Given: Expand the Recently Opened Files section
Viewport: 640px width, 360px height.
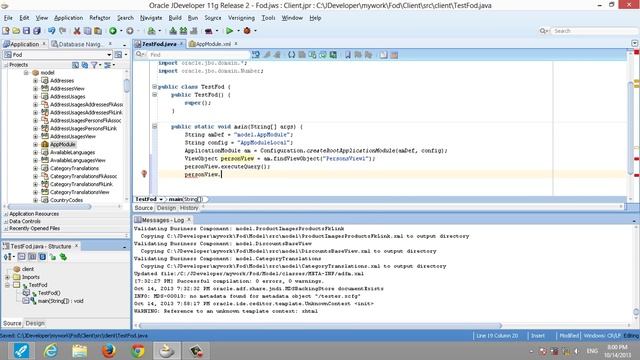Looking at the screenshot, I should coord(6,229).
